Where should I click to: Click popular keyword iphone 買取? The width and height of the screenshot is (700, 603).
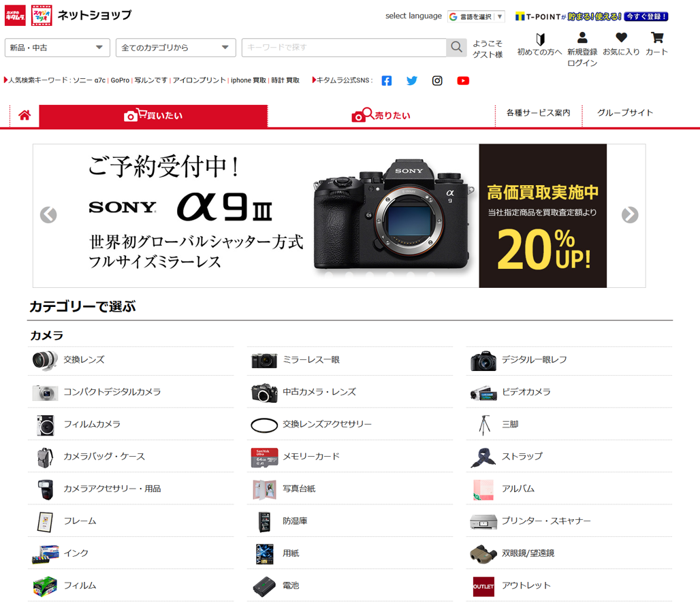pyautogui.click(x=249, y=80)
